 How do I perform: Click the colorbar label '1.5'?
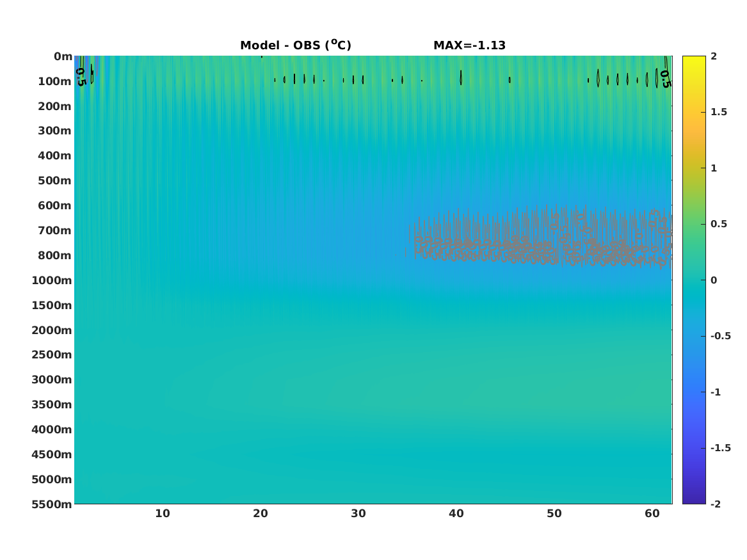(719, 112)
